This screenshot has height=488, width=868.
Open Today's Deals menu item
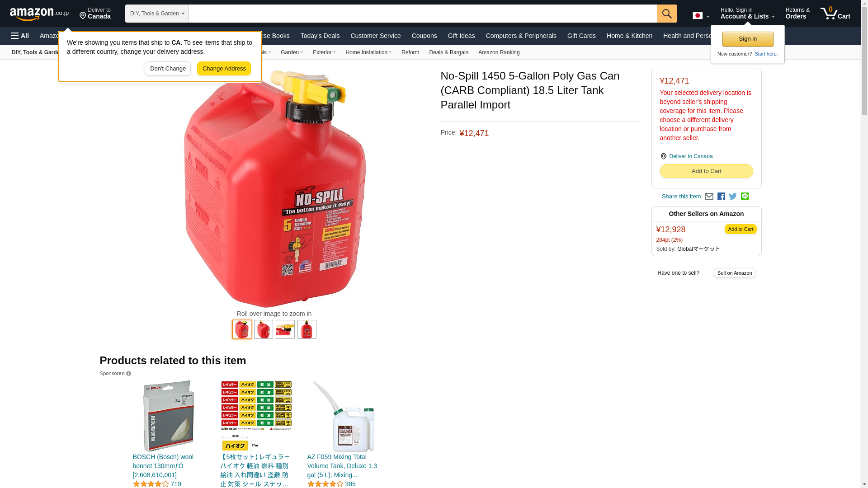pos(320,36)
